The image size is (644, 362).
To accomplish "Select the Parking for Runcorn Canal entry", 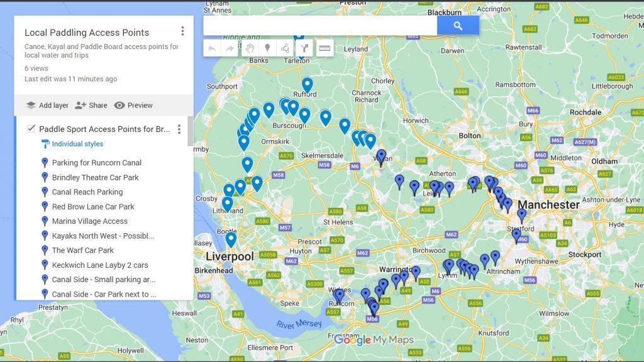I will click(95, 162).
